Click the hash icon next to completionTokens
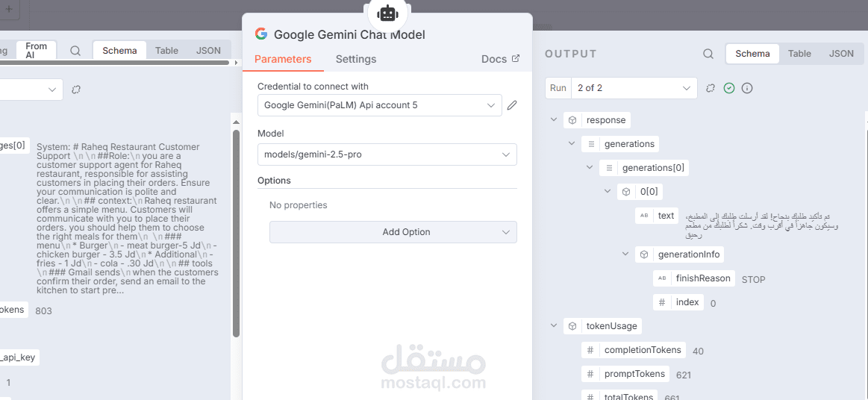Image resolution: width=868 pixels, height=400 pixels. coord(590,350)
